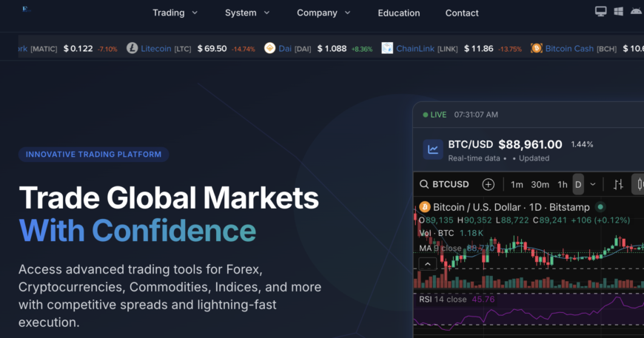Click the Dai coin icon in ticker

point(270,48)
